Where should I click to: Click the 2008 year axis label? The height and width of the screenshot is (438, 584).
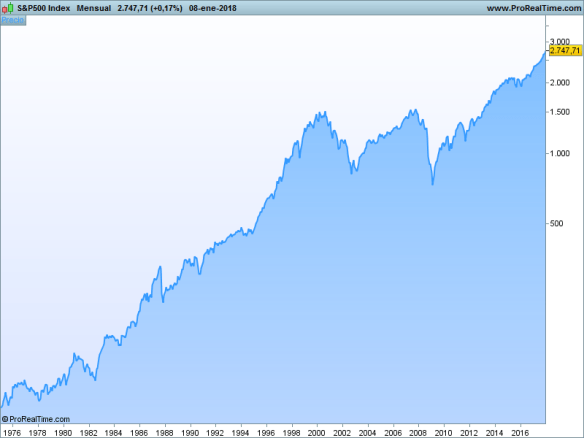click(x=418, y=433)
